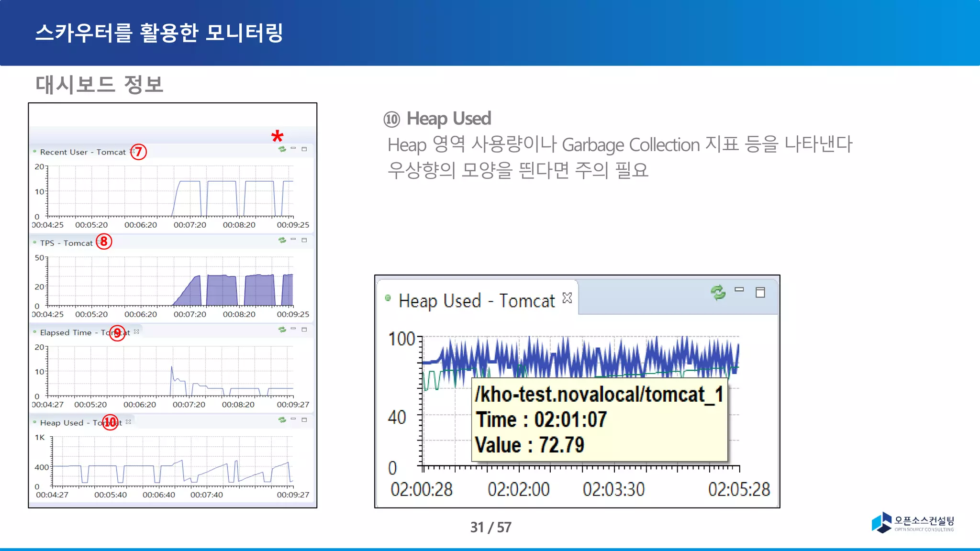Select the TPS - Tomcat tab
The height and width of the screenshot is (551, 980).
coord(66,243)
